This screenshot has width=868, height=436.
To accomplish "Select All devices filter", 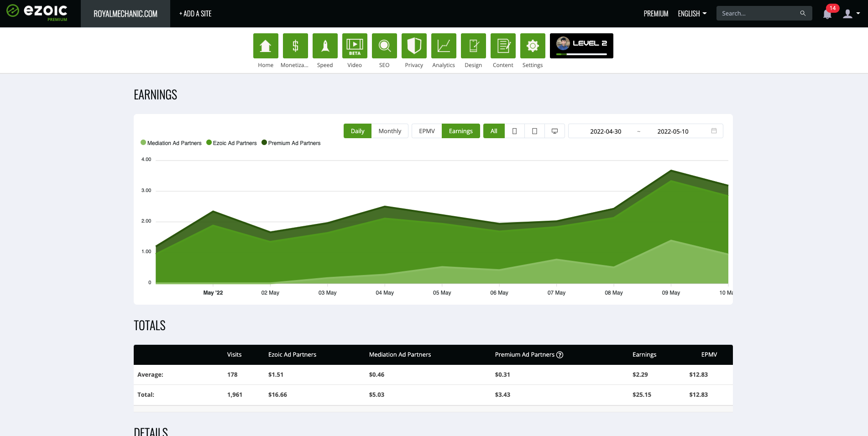I will (x=494, y=131).
